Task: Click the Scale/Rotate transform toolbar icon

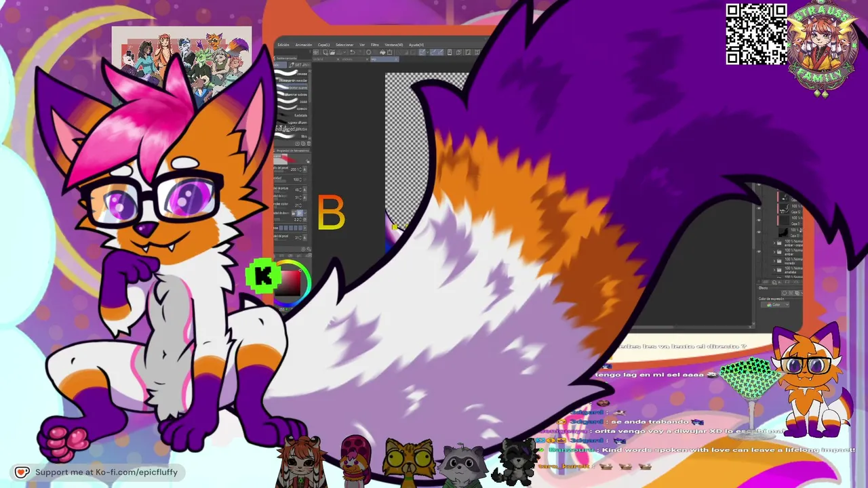Action: coord(391,52)
